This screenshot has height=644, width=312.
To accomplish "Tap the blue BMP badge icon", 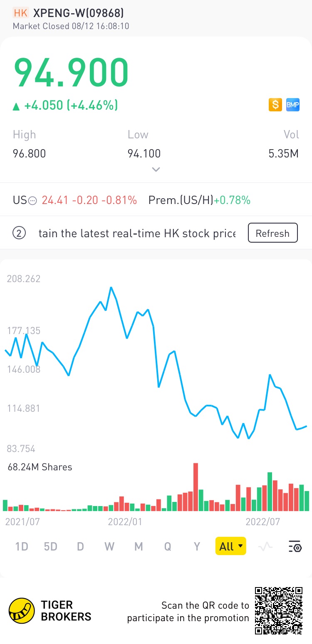I will tap(293, 105).
